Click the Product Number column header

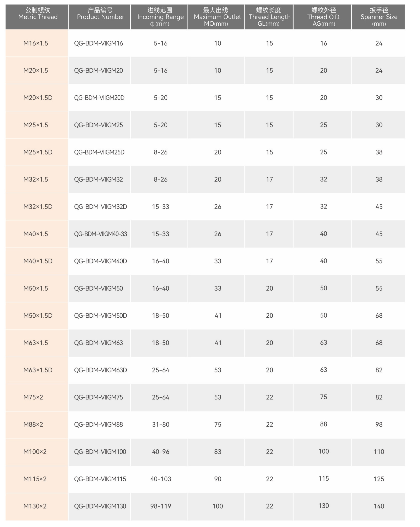coord(100,17)
